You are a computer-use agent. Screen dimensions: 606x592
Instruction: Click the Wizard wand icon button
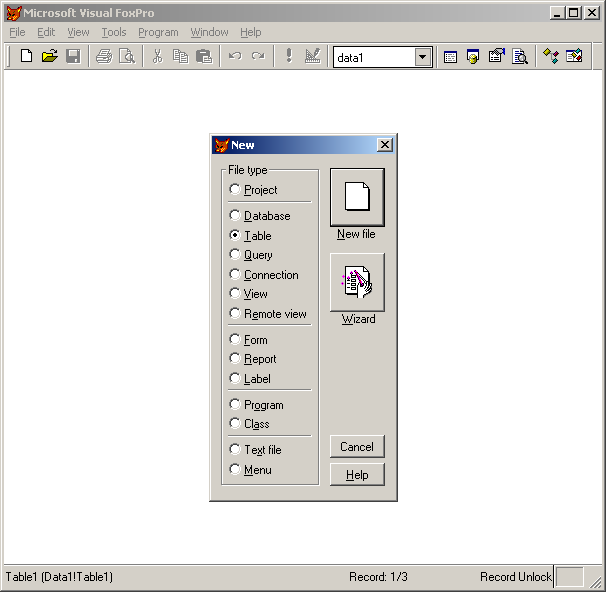(357, 282)
